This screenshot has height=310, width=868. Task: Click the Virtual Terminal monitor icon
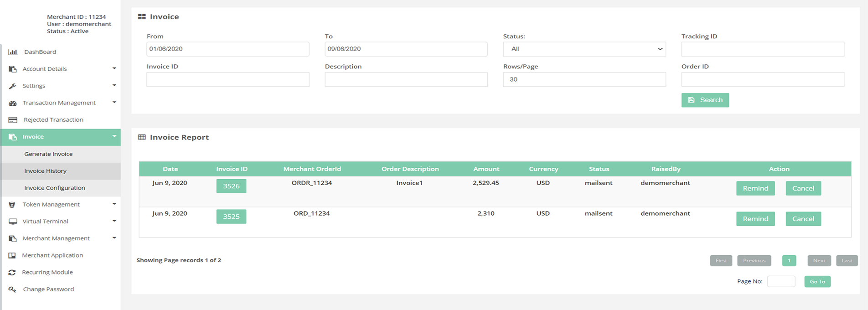coord(13,222)
